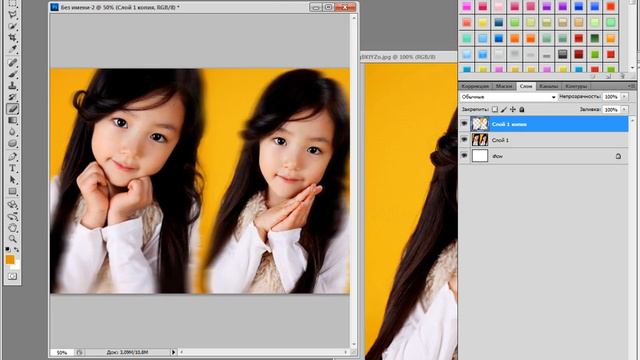Click the fill value field
The height and width of the screenshot is (360, 640).
[x=611, y=109]
